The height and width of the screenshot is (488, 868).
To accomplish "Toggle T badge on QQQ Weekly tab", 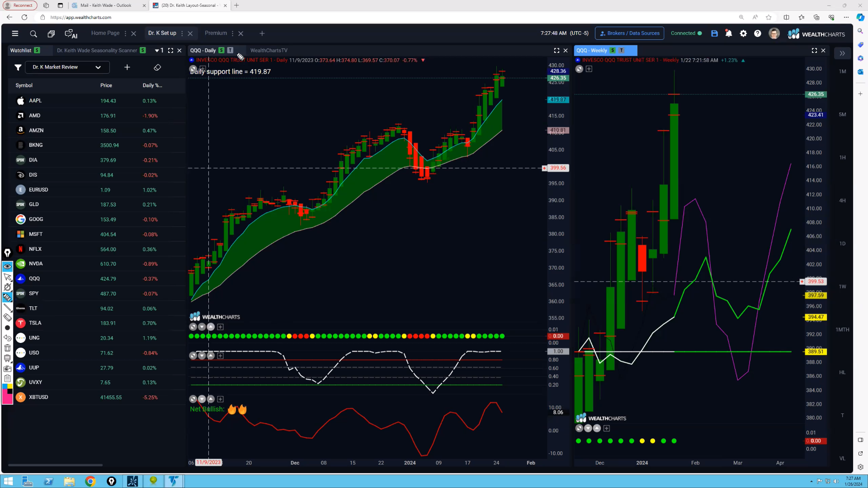I will coord(621,51).
